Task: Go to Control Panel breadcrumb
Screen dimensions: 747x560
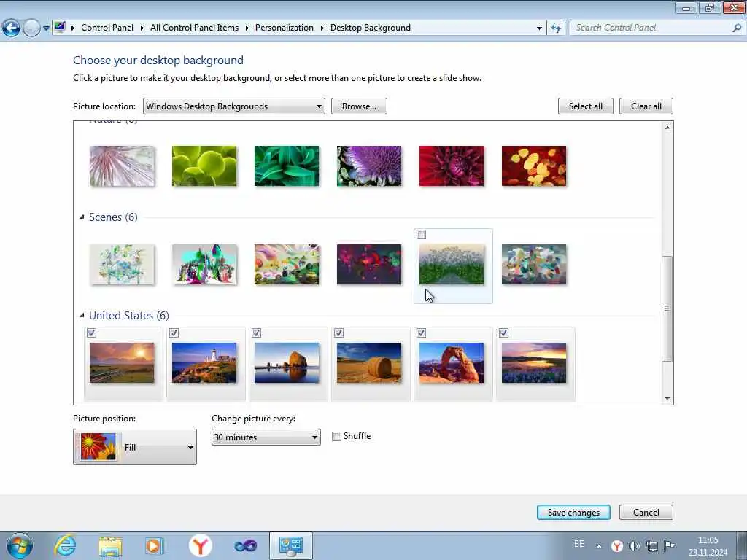Action: pos(107,28)
